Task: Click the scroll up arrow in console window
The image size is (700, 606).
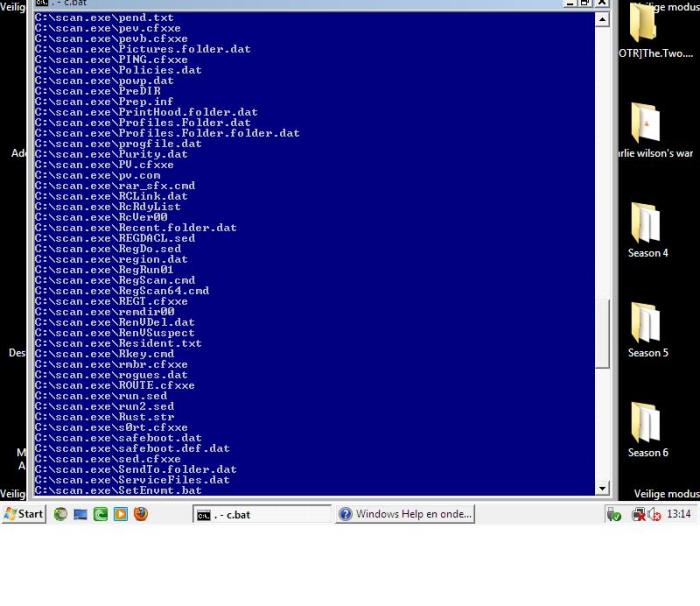Action: click(602, 19)
